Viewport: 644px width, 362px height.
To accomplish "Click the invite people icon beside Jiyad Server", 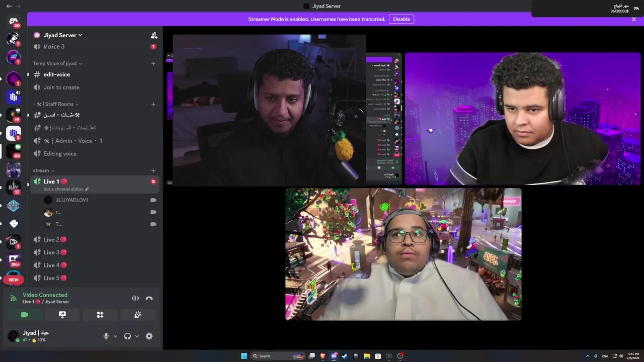I will point(154,35).
